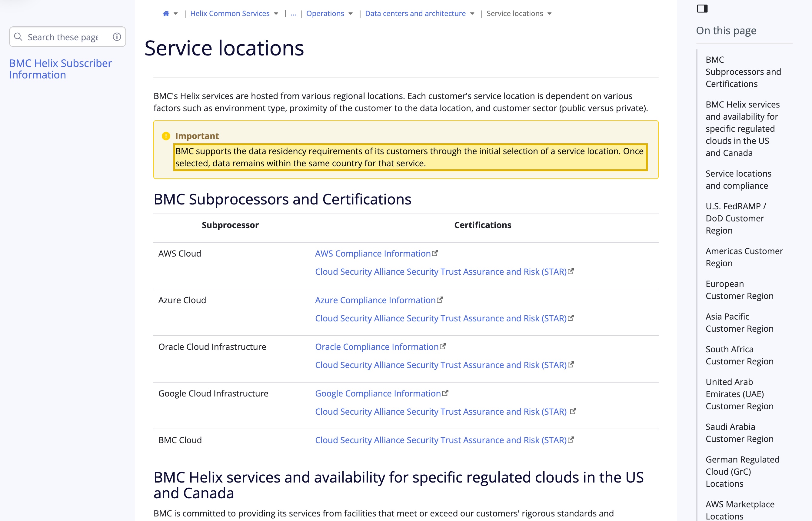Click external link icon after AWS Compliance
The height and width of the screenshot is (521, 812).
(x=435, y=253)
